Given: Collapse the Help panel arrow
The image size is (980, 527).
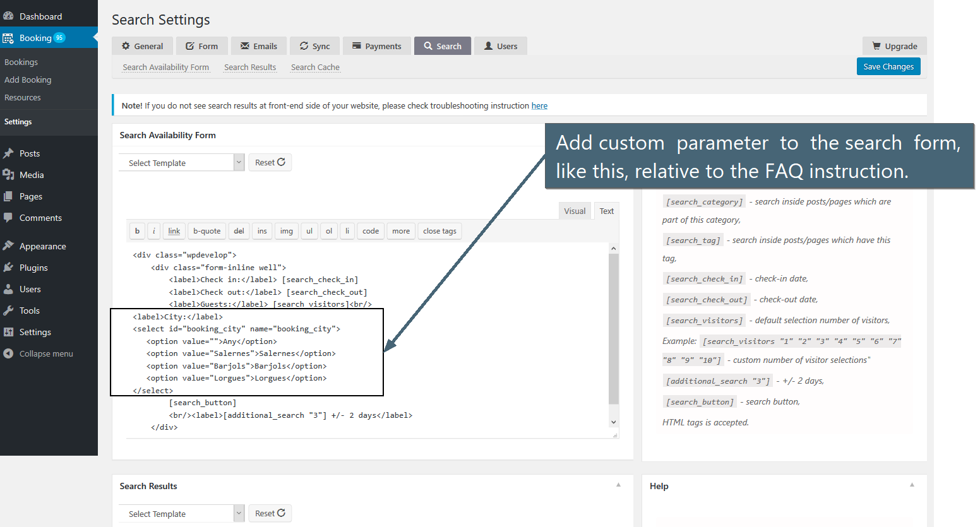Looking at the screenshot, I should 912,485.
